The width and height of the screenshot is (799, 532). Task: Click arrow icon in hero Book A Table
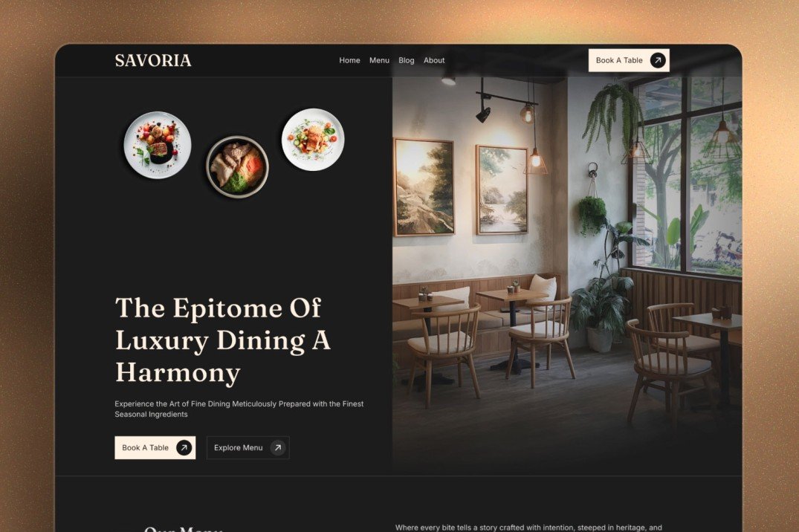(x=184, y=447)
